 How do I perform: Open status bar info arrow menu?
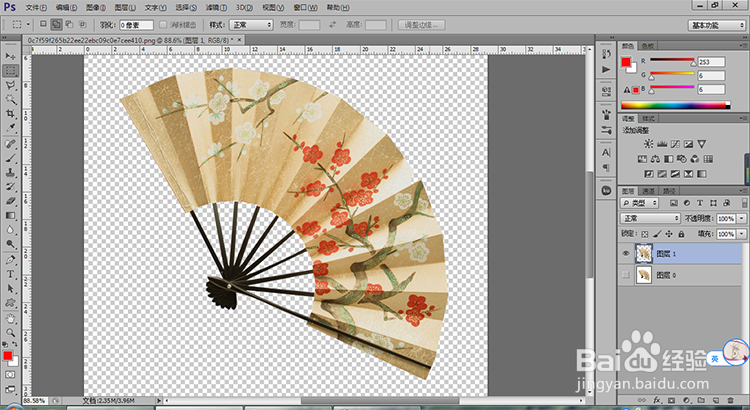(158, 400)
